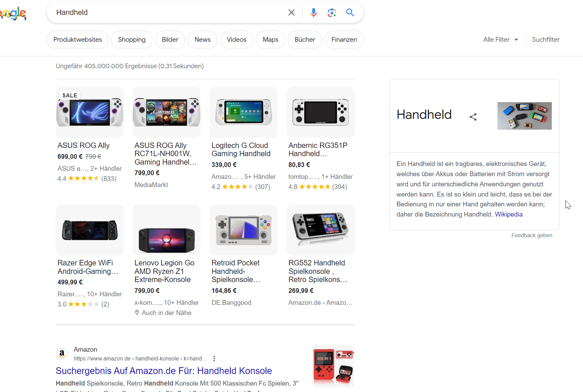Open the Lenovo Legion Go product image

coord(167,230)
